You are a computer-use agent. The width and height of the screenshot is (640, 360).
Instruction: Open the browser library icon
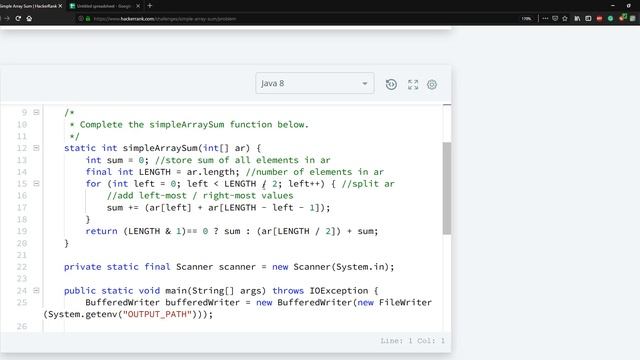577,18
